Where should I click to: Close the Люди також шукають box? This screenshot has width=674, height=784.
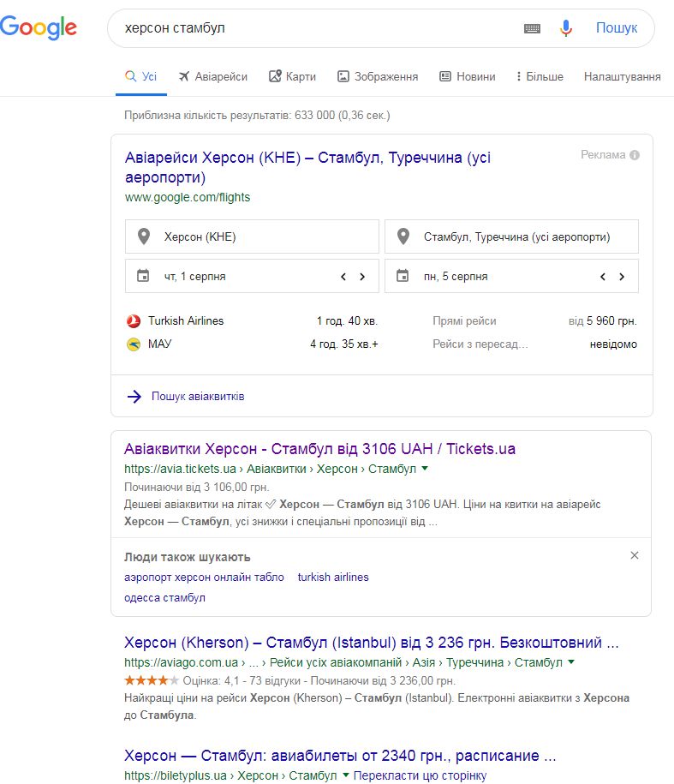[635, 555]
